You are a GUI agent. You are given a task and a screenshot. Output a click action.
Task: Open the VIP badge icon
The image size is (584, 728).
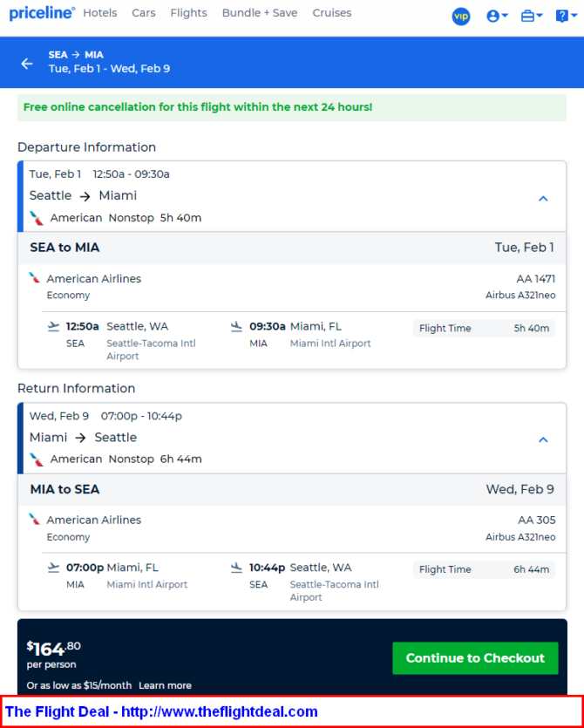[460, 17]
